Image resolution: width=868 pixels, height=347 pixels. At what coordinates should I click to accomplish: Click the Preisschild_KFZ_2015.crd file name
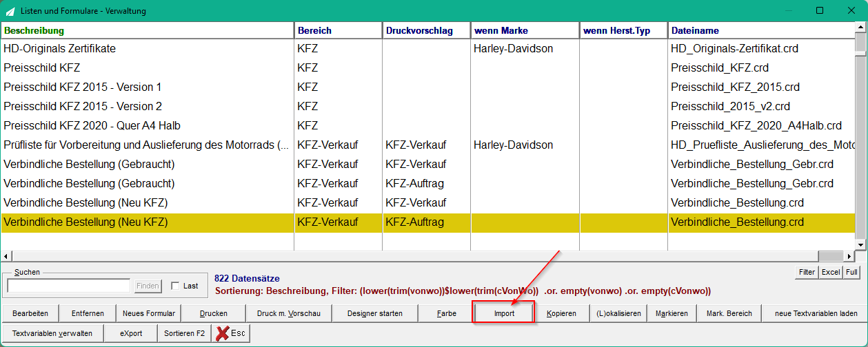click(x=735, y=87)
